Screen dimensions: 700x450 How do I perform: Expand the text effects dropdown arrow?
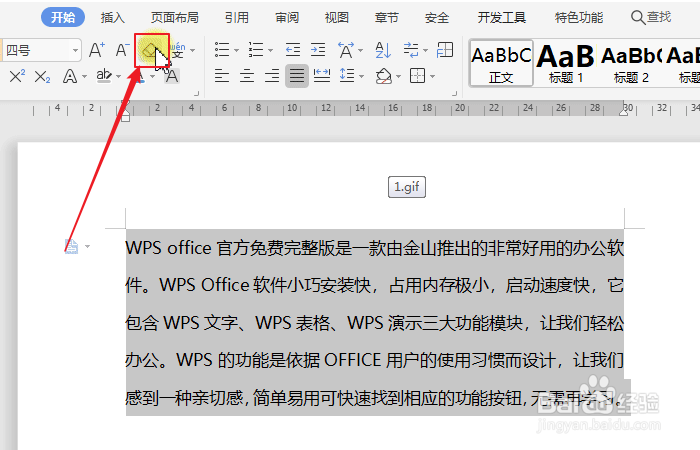pyautogui.click(x=84, y=77)
